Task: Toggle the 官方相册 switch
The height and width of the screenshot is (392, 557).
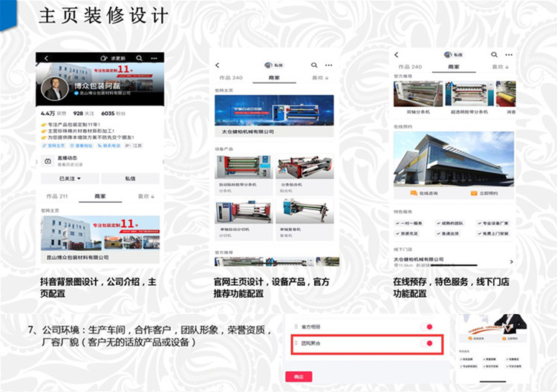Action: (x=427, y=327)
